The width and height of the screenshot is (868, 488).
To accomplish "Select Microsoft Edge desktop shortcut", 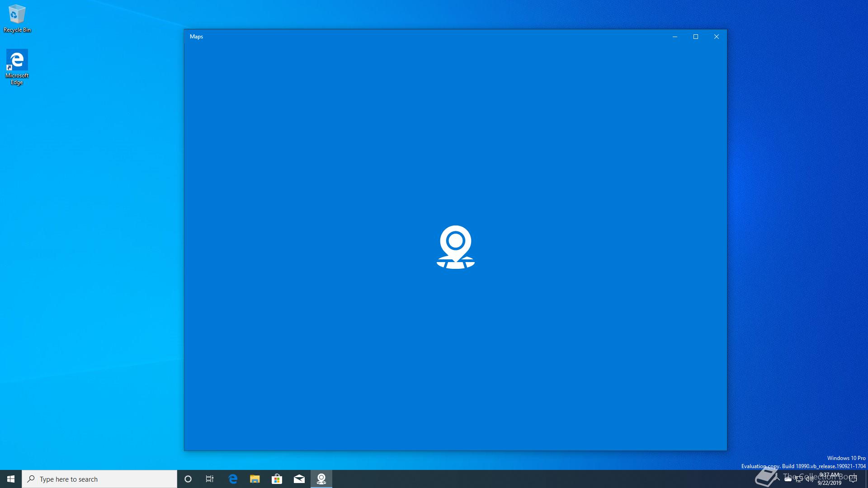I will (x=17, y=67).
